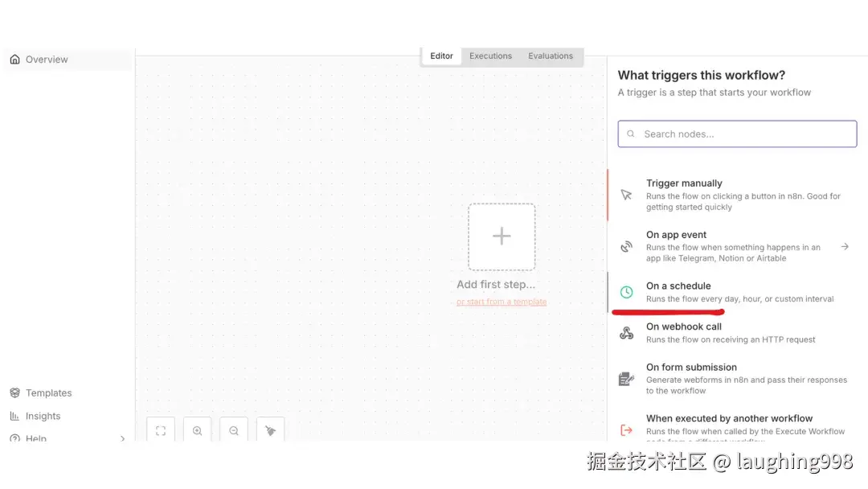The height and width of the screenshot is (489, 868).
Task: Expand the Help submenu chevron
Action: (x=122, y=438)
